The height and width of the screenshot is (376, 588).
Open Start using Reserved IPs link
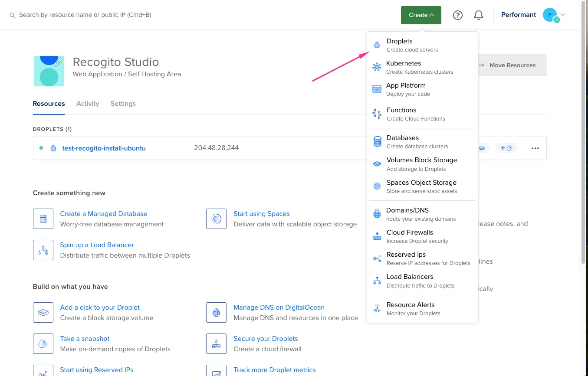coord(97,370)
